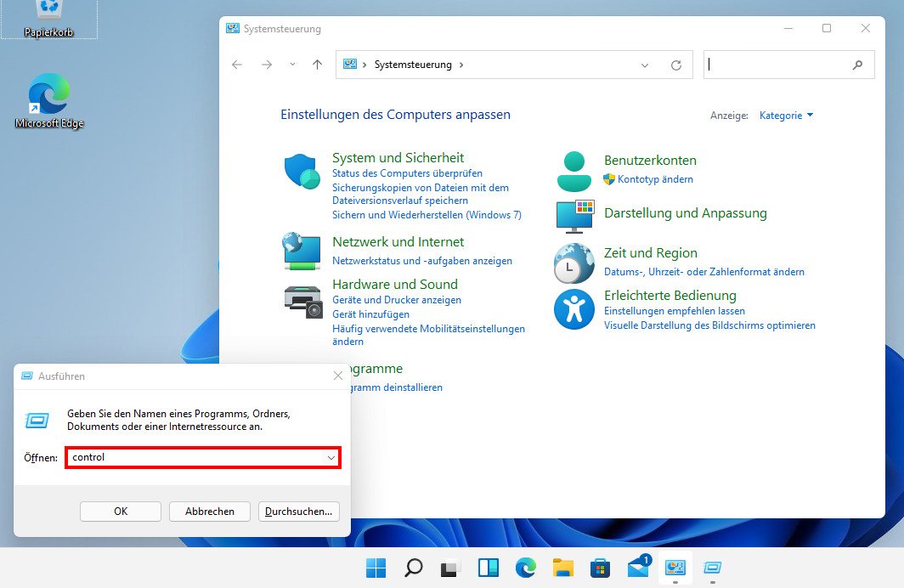904x588 pixels.
Task: Open the Kategorie view dropdown
Action: click(x=786, y=115)
